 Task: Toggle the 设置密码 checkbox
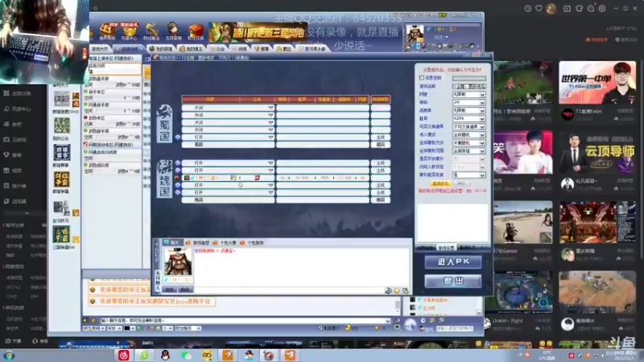click(x=422, y=77)
